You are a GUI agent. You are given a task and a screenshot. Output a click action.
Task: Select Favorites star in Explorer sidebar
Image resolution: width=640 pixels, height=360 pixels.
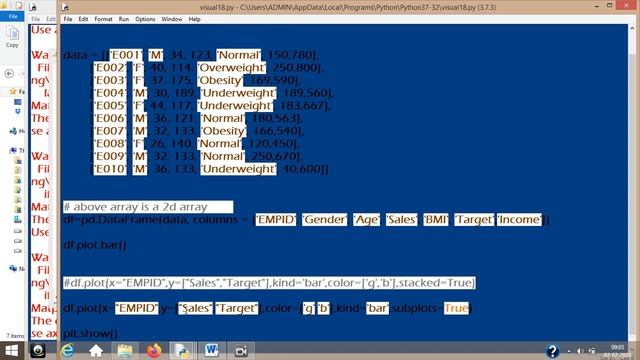[x=13, y=91]
